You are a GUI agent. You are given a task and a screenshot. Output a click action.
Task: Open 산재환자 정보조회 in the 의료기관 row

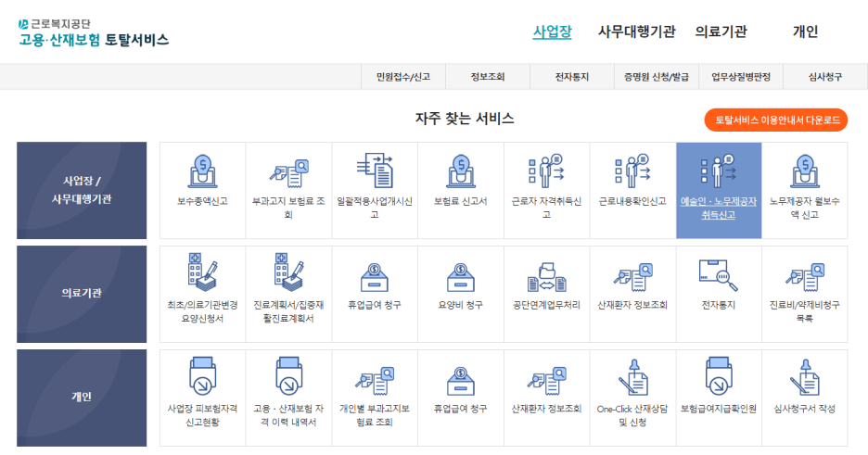(632, 277)
